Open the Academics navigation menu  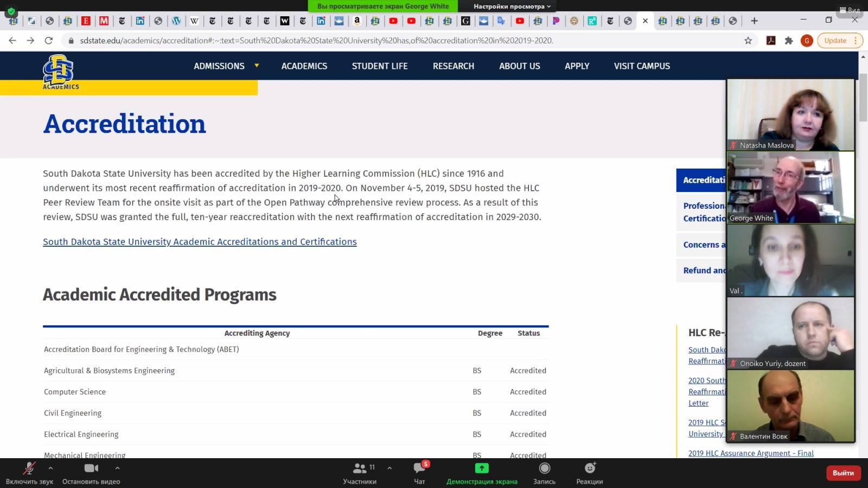[x=304, y=66]
